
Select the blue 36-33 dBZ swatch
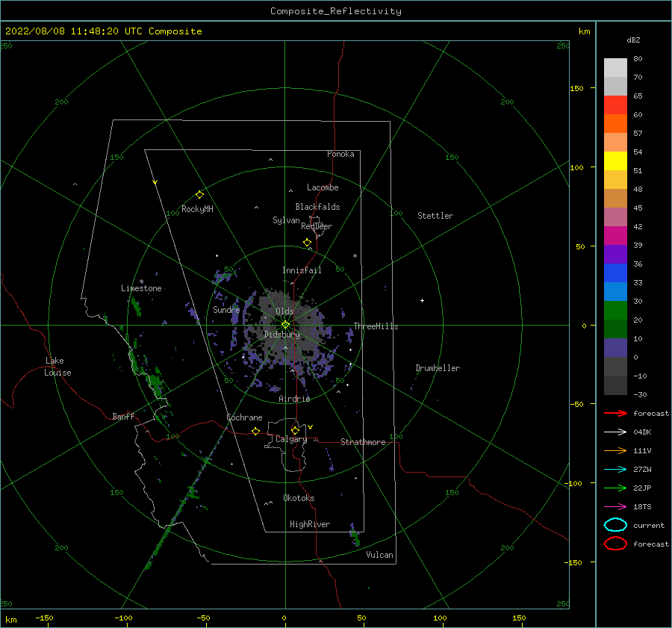point(615,273)
